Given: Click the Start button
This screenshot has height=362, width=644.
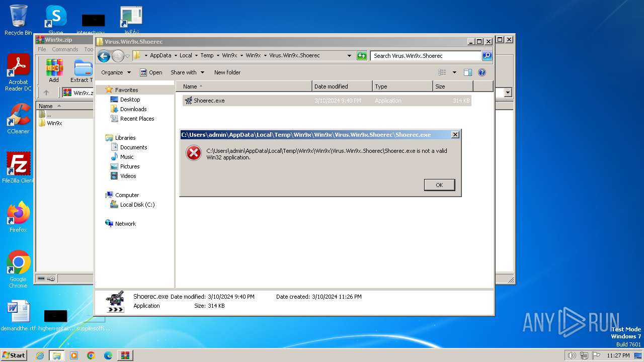Looking at the screenshot, I should click(14, 355).
